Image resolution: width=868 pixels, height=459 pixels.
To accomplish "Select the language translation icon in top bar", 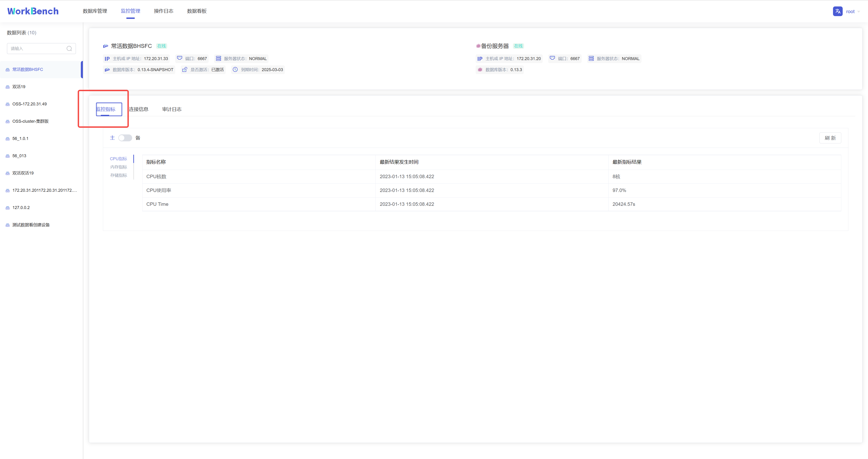I will (838, 11).
